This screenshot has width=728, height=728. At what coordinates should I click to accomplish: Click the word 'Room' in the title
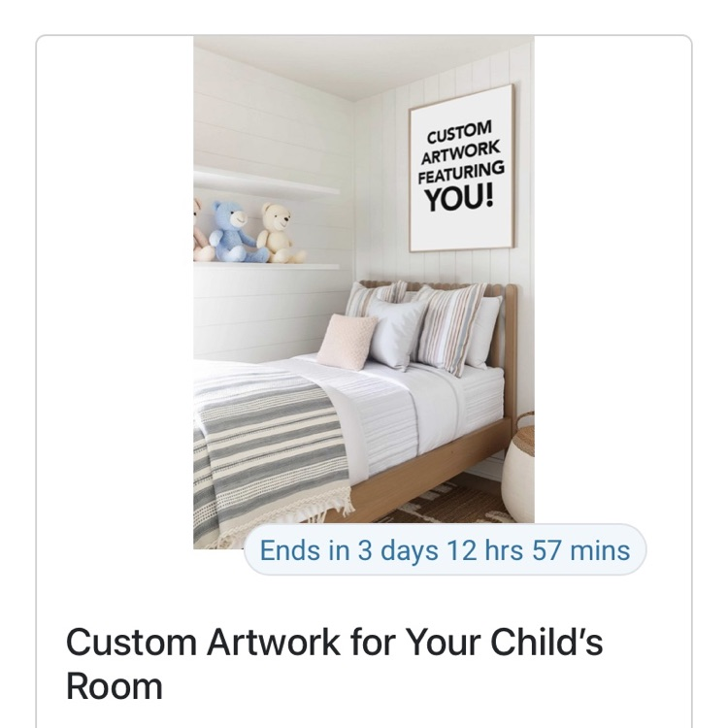click(115, 686)
